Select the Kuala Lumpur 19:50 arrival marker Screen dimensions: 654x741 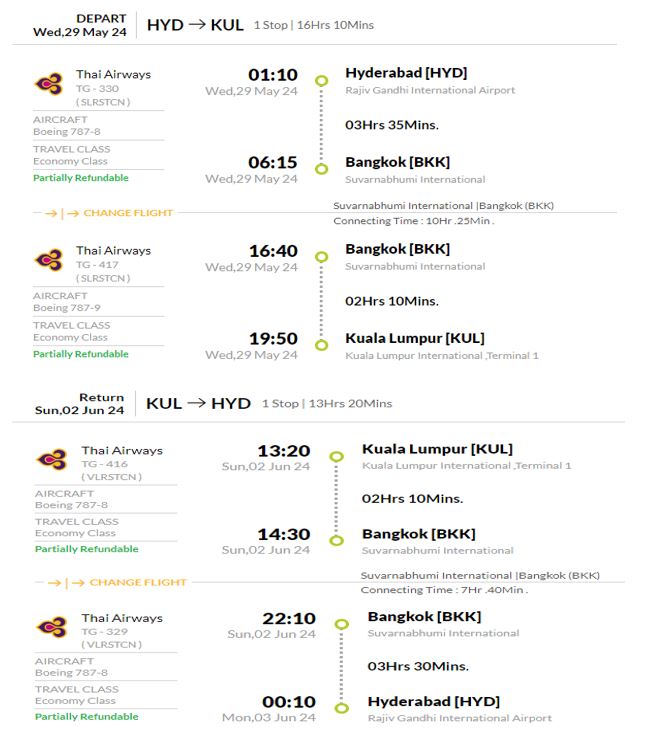pyautogui.click(x=322, y=345)
